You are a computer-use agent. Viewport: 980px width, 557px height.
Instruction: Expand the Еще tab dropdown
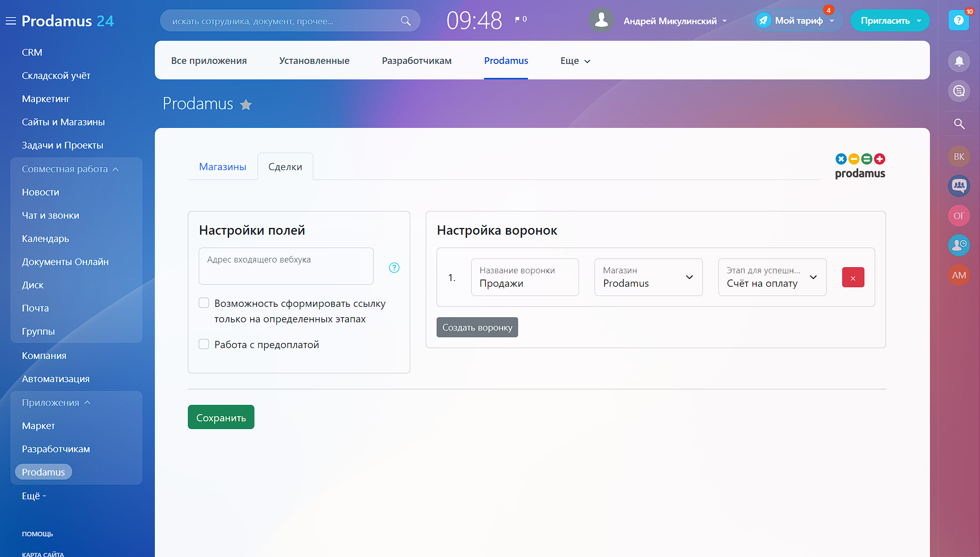point(575,61)
